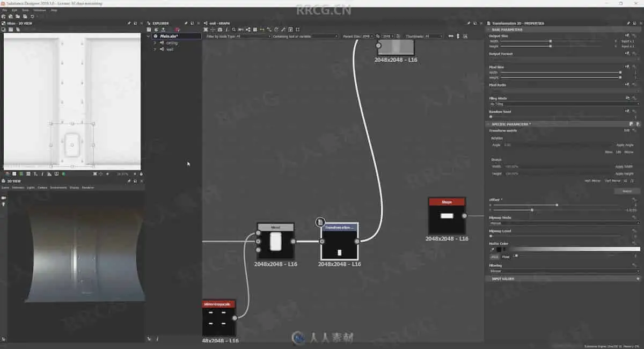644x349 pixels.
Task: Click the Apply Width button
Action: click(x=624, y=166)
